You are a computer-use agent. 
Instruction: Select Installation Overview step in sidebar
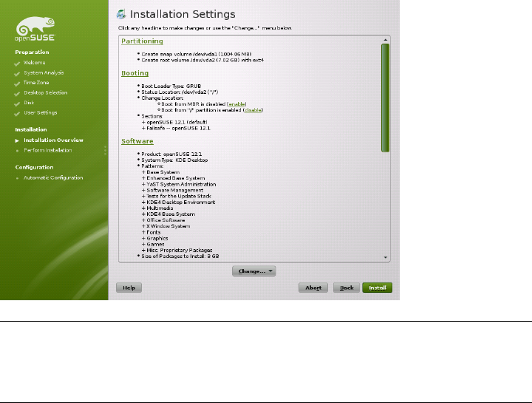53,140
